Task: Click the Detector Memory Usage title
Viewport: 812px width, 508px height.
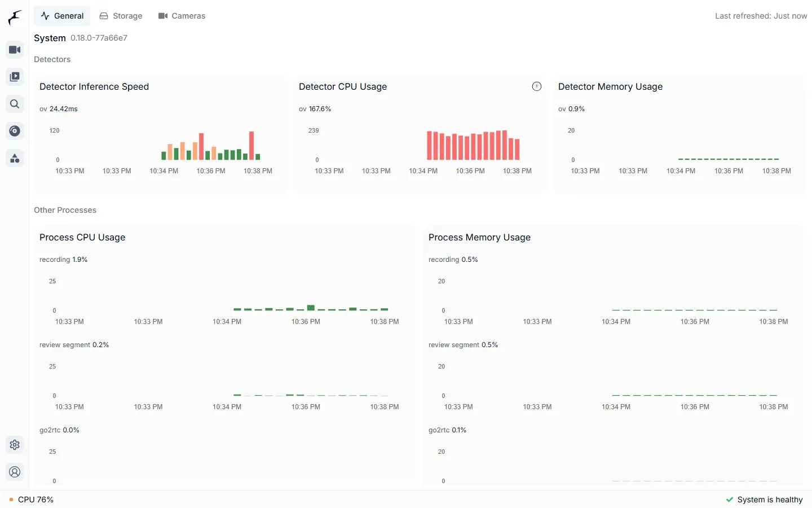Action: click(x=610, y=86)
